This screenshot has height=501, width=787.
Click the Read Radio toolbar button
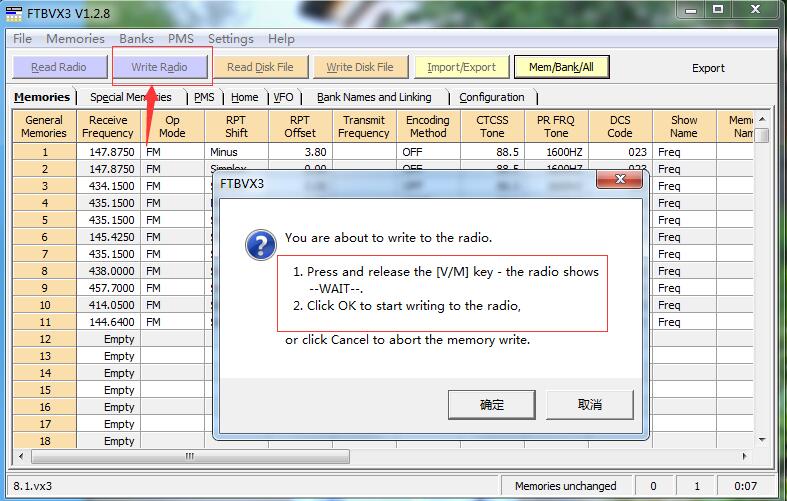pyautogui.click(x=58, y=67)
